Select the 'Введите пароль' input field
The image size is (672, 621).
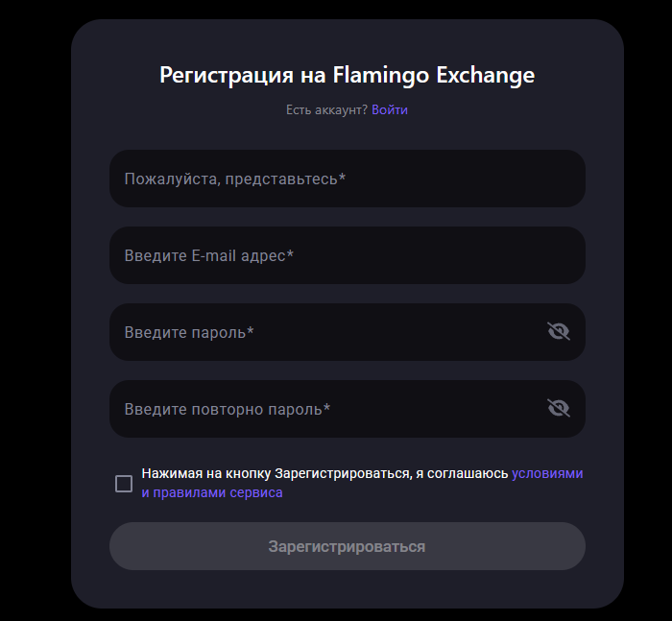pos(326,332)
